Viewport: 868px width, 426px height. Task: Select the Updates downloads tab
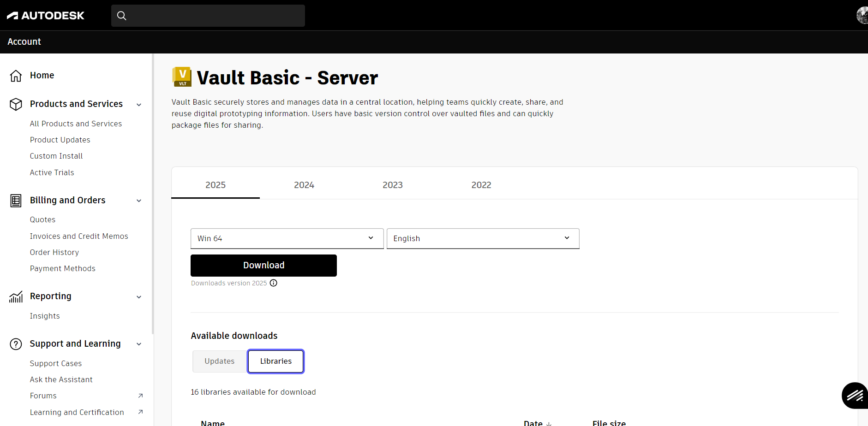pyautogui.click(x=220, y=361)
